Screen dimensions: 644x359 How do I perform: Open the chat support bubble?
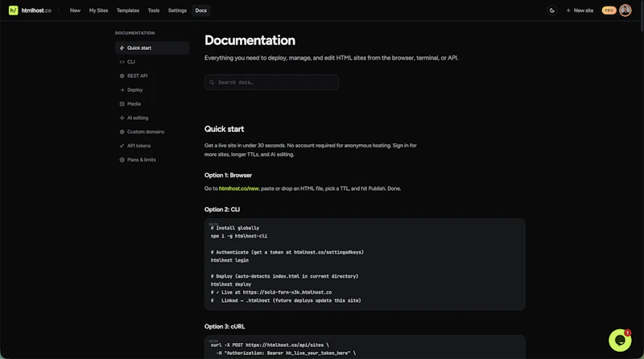(x=620, y=340)
